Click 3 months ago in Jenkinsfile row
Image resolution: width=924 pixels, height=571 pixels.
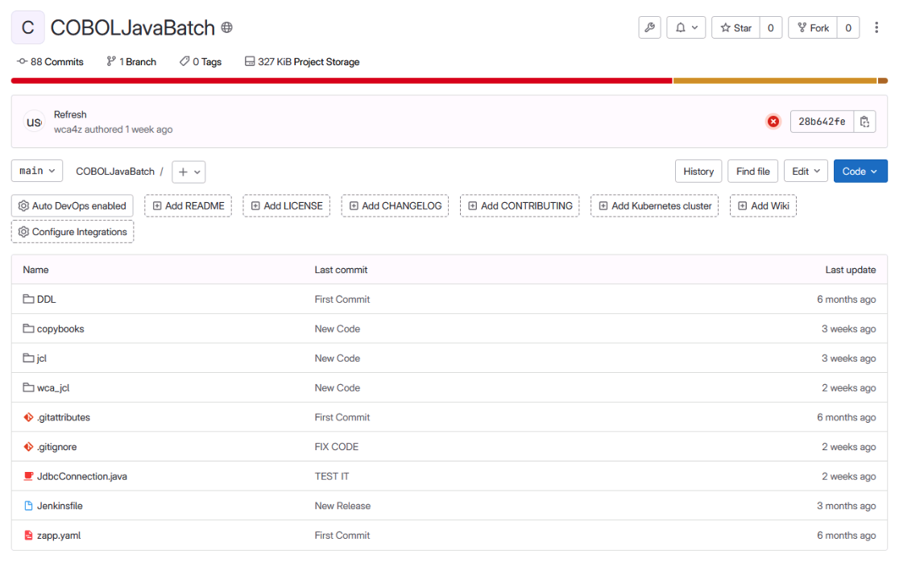pyautogui.click(x=846, y=506)
